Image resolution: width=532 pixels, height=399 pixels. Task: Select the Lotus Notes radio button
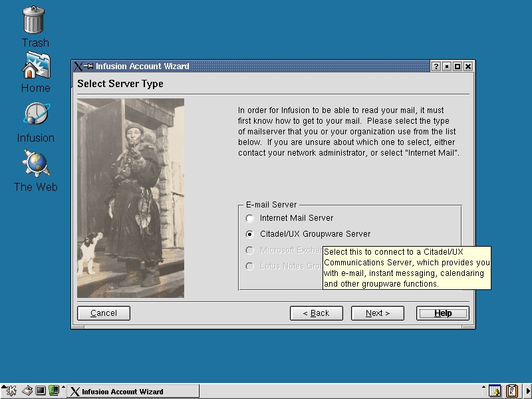(x=250, y=267)
